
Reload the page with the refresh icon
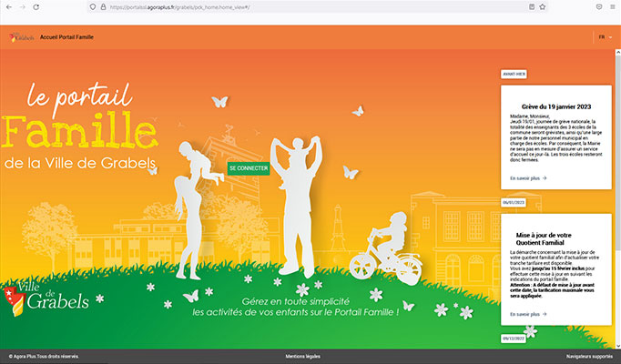click(x=36, y=7)
